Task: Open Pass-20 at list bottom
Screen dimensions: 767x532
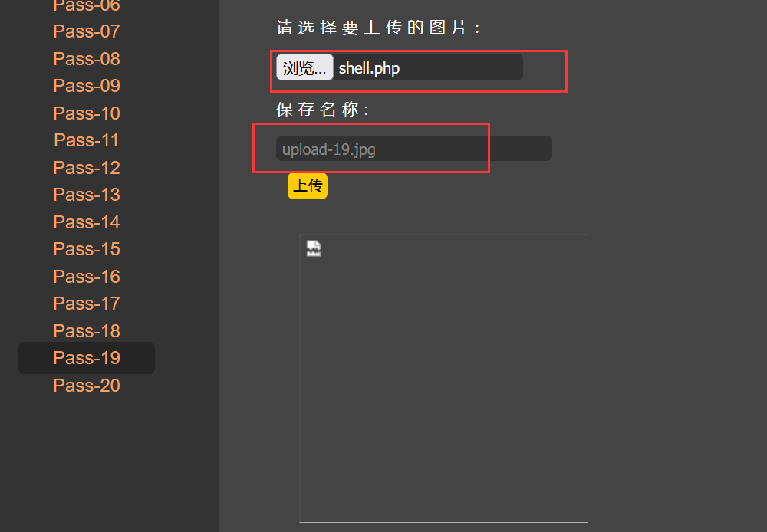Action: click(x=87, y=386)
